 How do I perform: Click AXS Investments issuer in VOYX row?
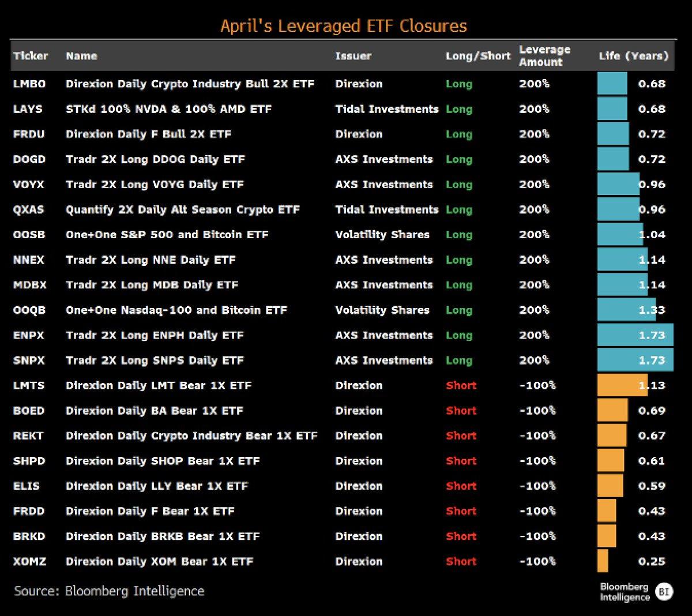click(x=384, y=185)
